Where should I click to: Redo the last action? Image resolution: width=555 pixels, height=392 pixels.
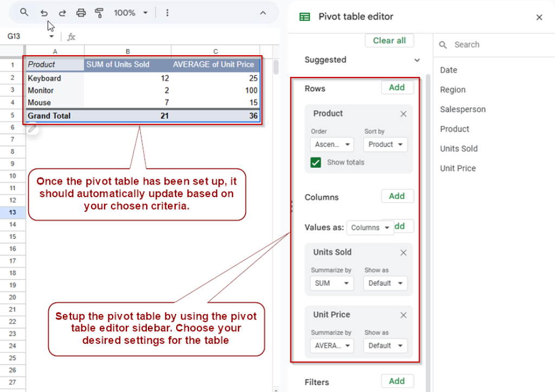[62, 12]
